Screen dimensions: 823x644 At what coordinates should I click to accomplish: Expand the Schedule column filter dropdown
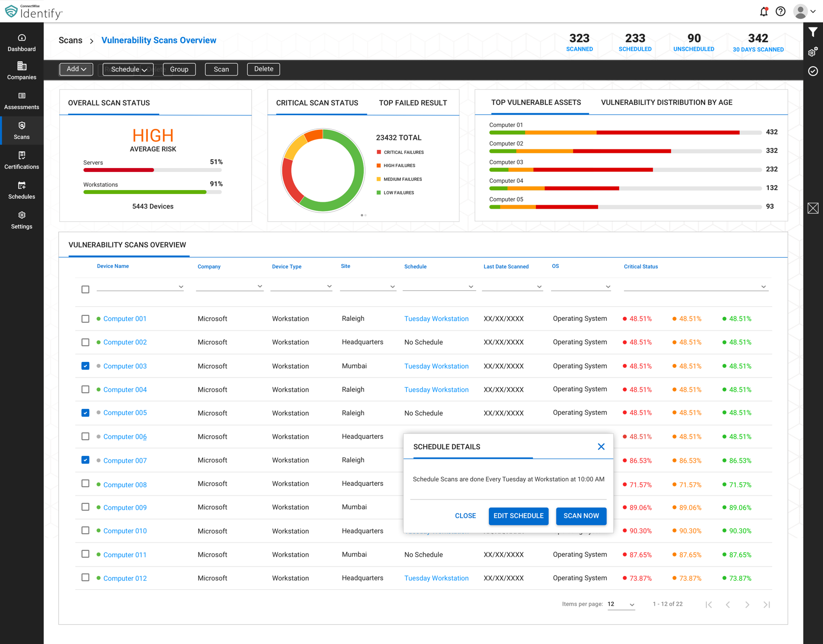[438, 286]
